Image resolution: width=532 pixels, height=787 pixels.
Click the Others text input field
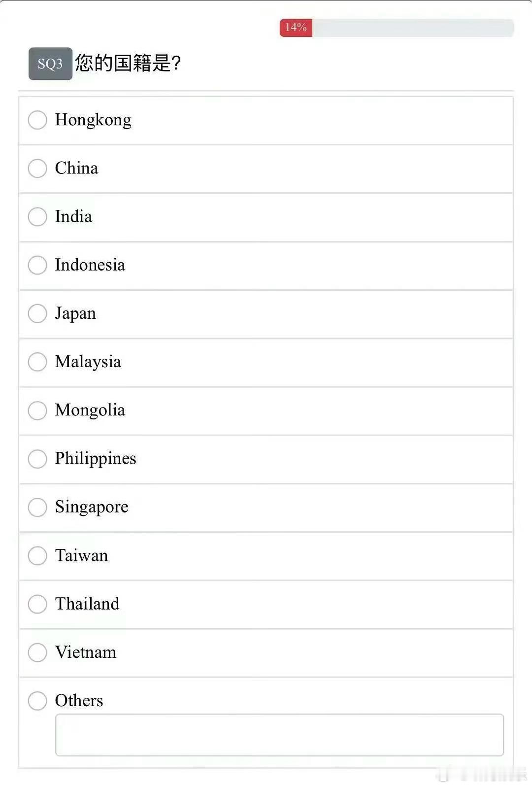tap(279, 735)
